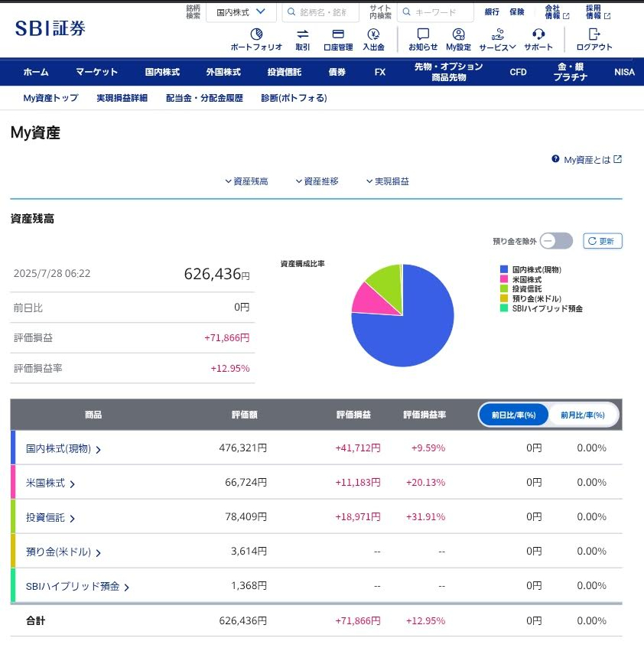Select the 前日比/率(%) toggle option
Screen dimensions: 644x651
(x=514, y=415)
